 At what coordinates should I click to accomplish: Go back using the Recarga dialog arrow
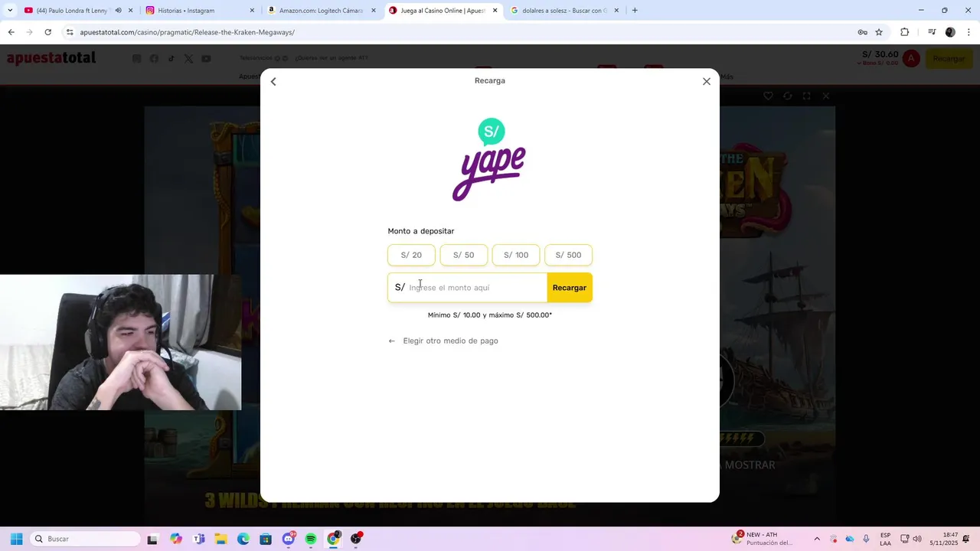coord(273,81)
